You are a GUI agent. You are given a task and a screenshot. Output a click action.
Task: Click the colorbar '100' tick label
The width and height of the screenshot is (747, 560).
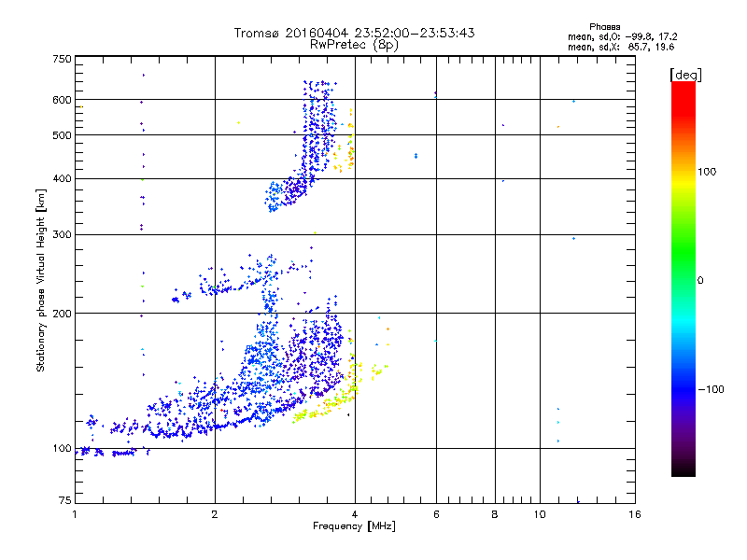(707, 172)
